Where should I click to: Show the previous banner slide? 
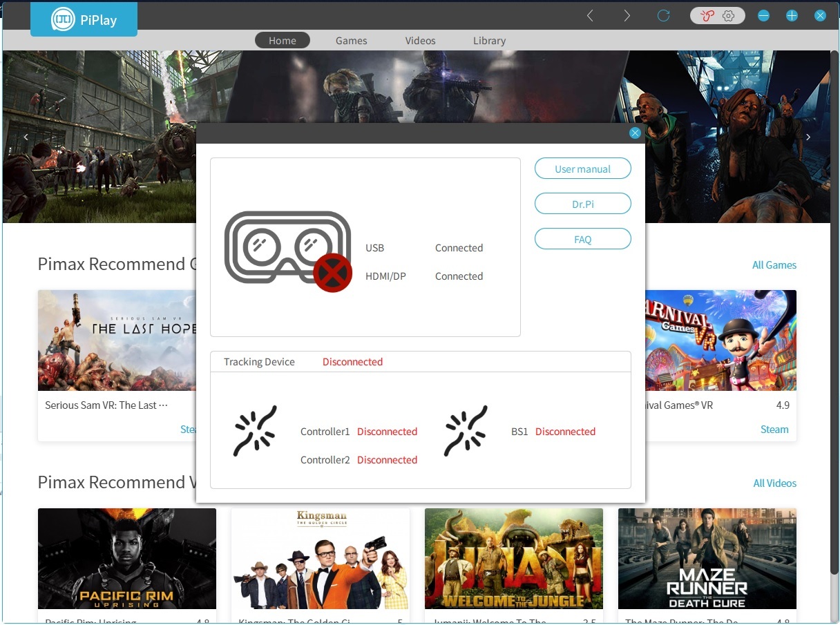(x=26, y=137)
